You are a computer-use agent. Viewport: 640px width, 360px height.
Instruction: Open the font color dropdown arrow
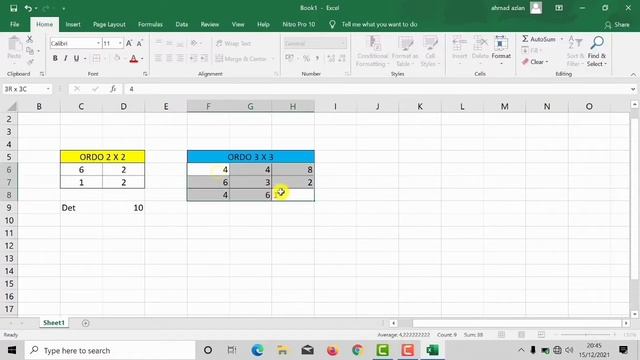(142, 59)
